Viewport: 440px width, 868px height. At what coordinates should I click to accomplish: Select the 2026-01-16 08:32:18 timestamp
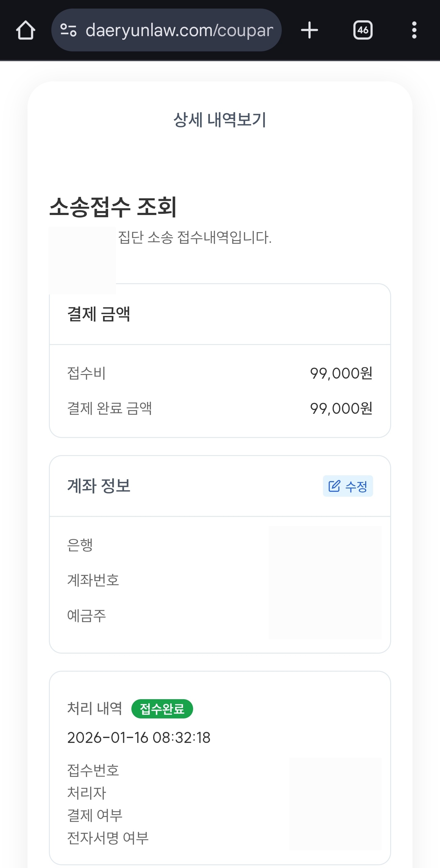pyautogui.click(x=139, y=738)
